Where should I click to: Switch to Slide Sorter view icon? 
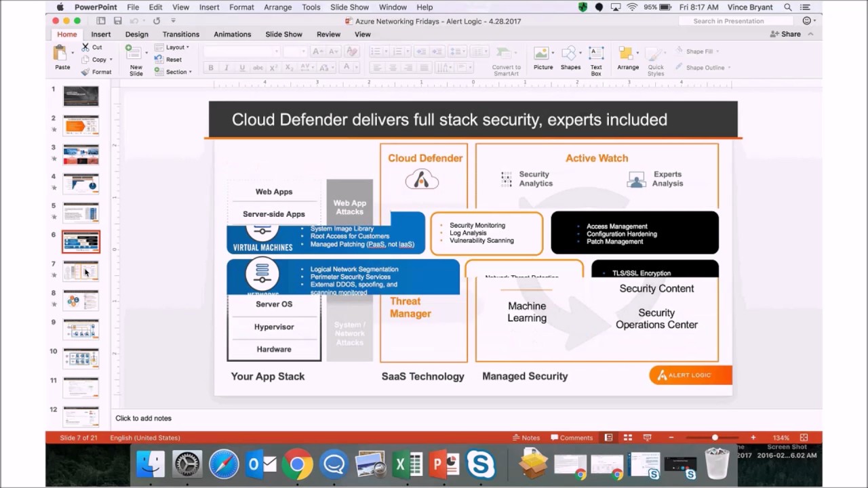click(628, 438)
